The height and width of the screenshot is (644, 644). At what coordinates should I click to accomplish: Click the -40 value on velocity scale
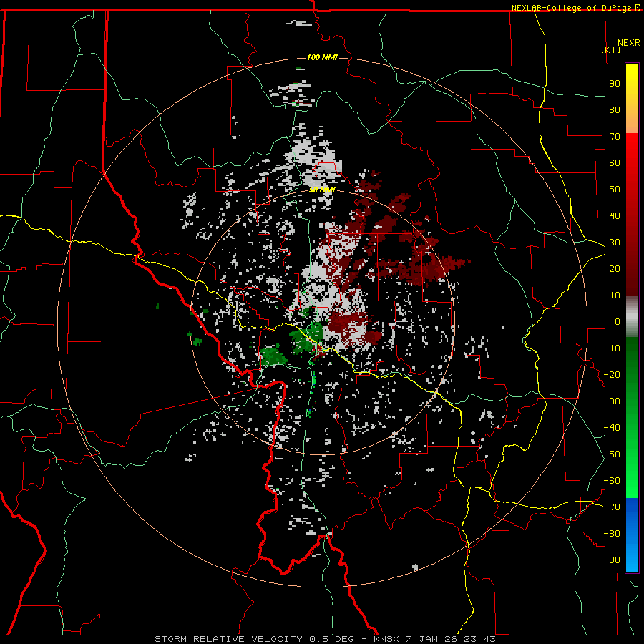[x=612, y=428]
